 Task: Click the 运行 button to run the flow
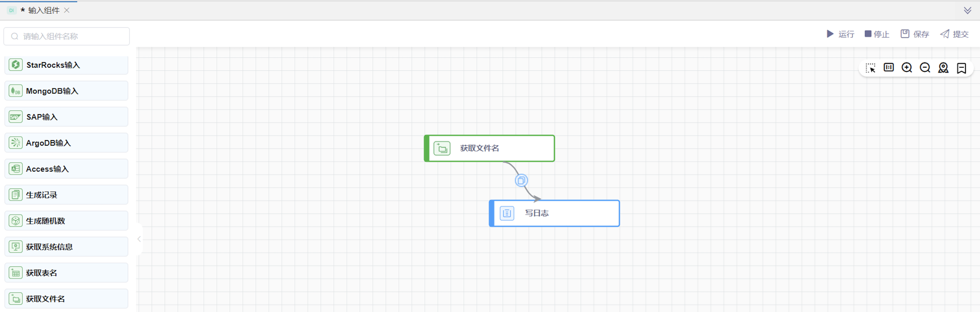point(840,34)
